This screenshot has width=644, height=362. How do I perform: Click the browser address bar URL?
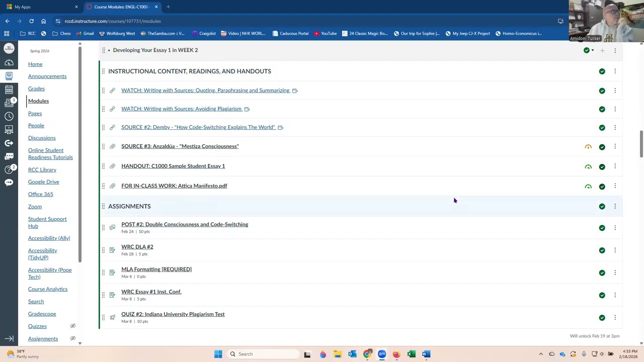(113, 21)
